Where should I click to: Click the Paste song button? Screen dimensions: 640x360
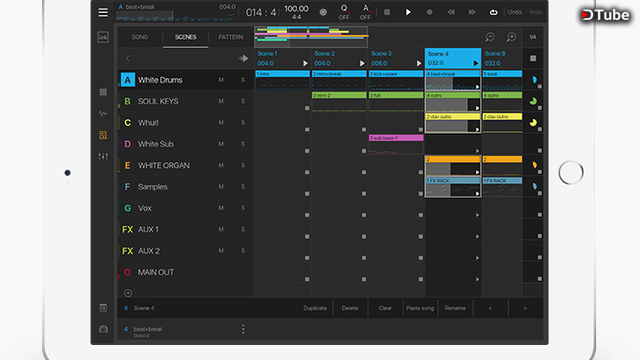(x=420, y=308)
